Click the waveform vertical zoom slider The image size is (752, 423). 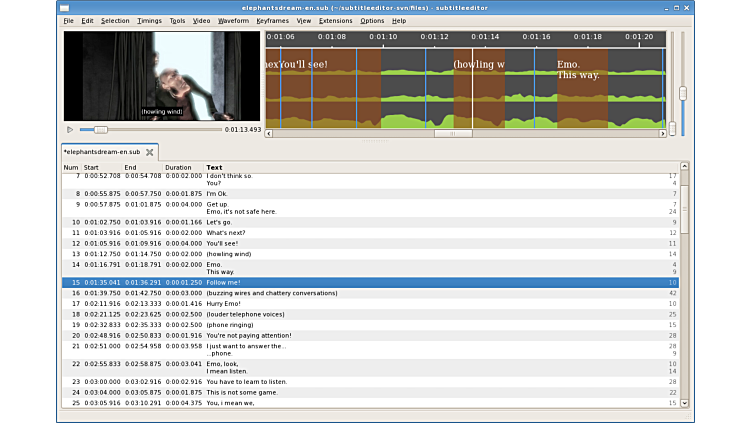(x=683, y=93)
